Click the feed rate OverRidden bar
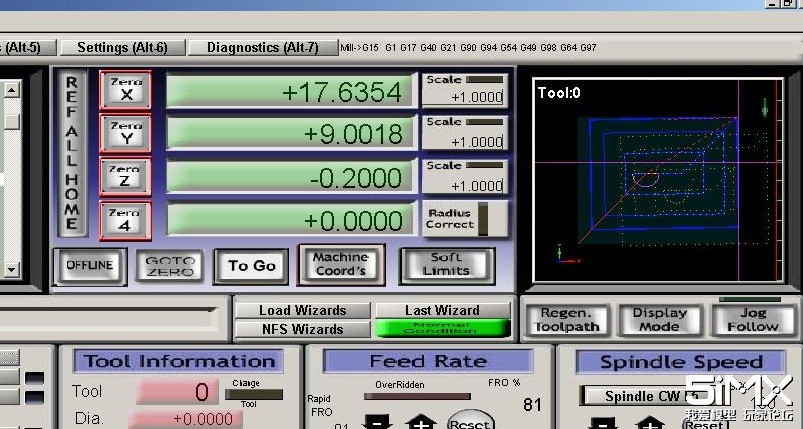 pyautogui.click(x=417, y=396)
